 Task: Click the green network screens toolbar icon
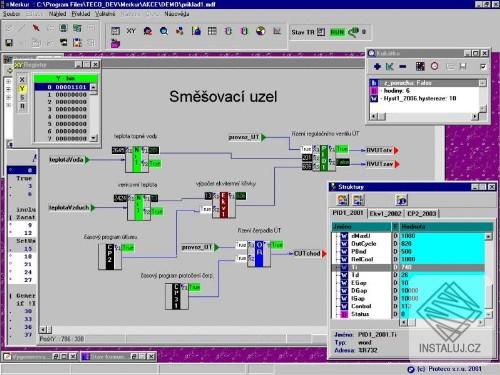(x=77, y=28)
